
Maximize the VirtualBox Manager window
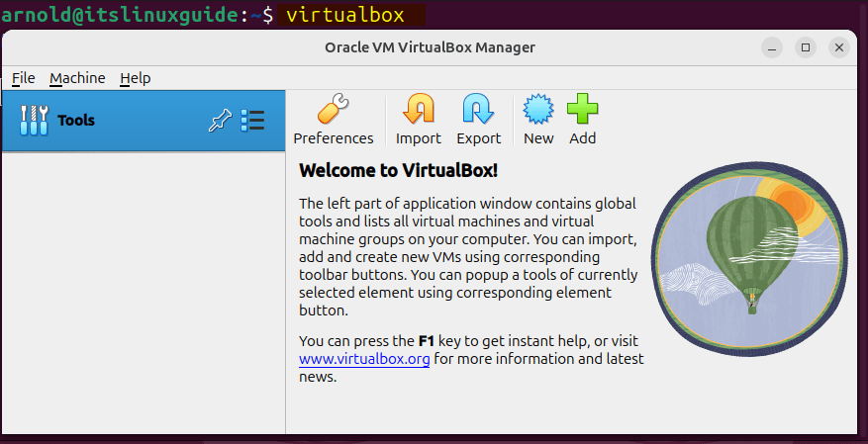pos(806,47)
